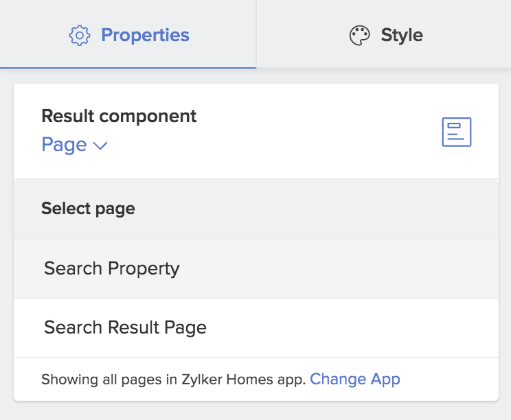Click the Result component heading

point(119,116)
